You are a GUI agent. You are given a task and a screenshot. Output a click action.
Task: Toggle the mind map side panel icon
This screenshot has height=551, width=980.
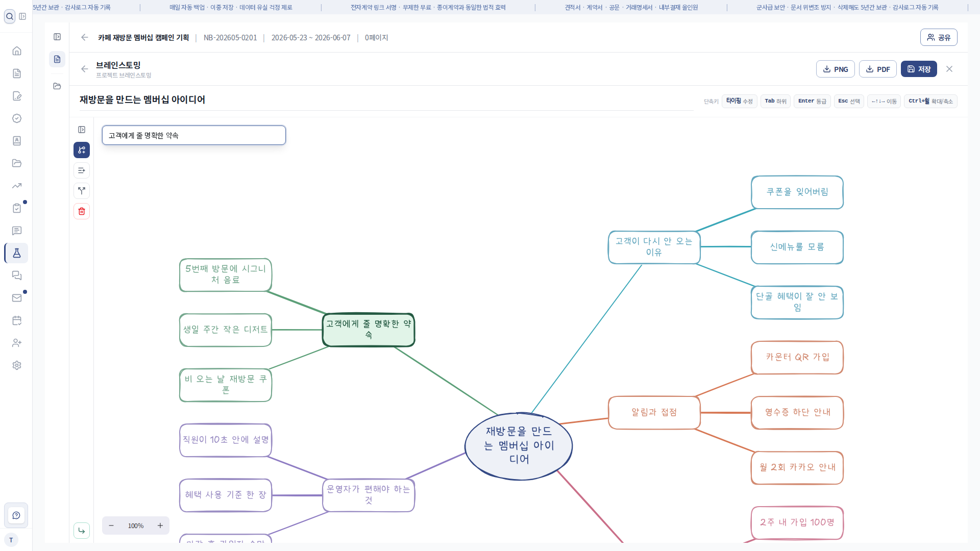coord(82,130)
